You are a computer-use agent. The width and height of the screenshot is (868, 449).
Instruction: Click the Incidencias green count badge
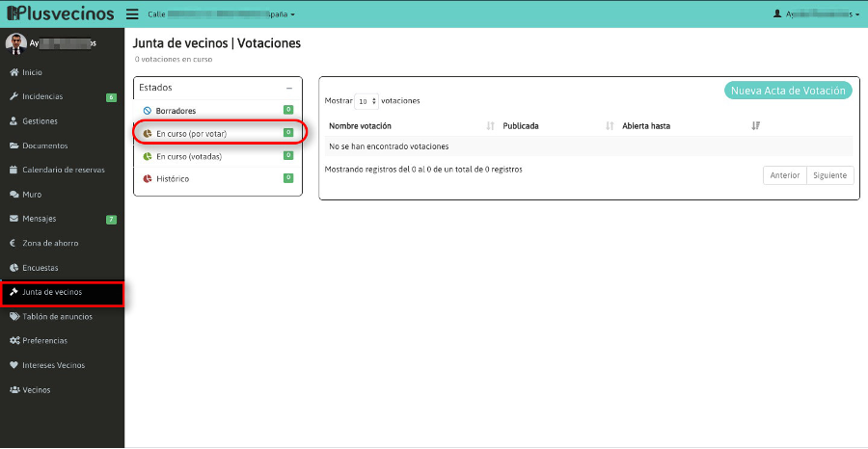[x=111, y=97]
